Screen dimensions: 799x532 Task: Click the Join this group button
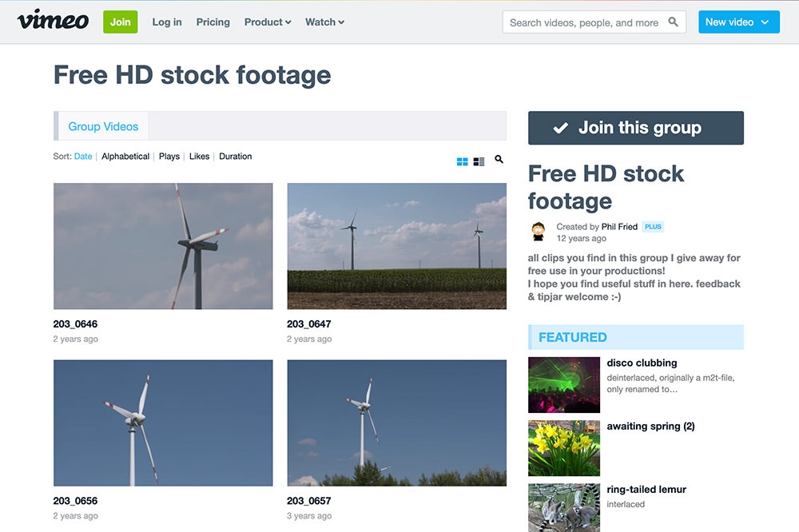(x=635, y=128)
